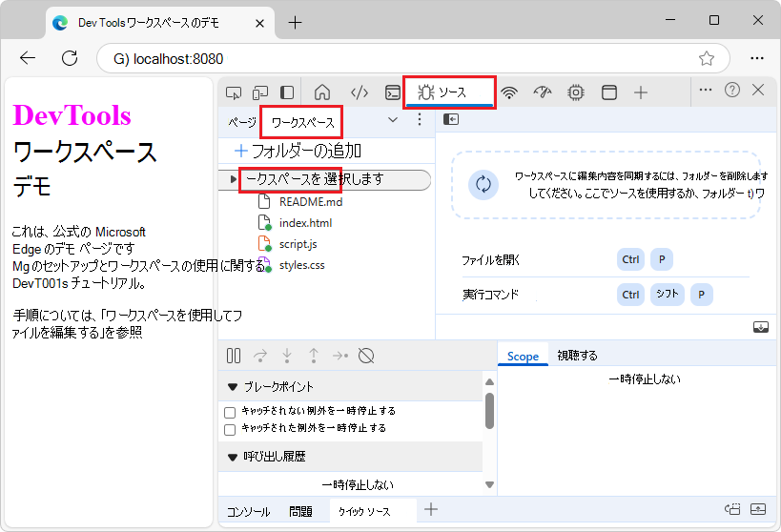Toggle device emulation icon
Image resolution: width=781 pixels, height=532 pixels.
click(x=260, y=92)
